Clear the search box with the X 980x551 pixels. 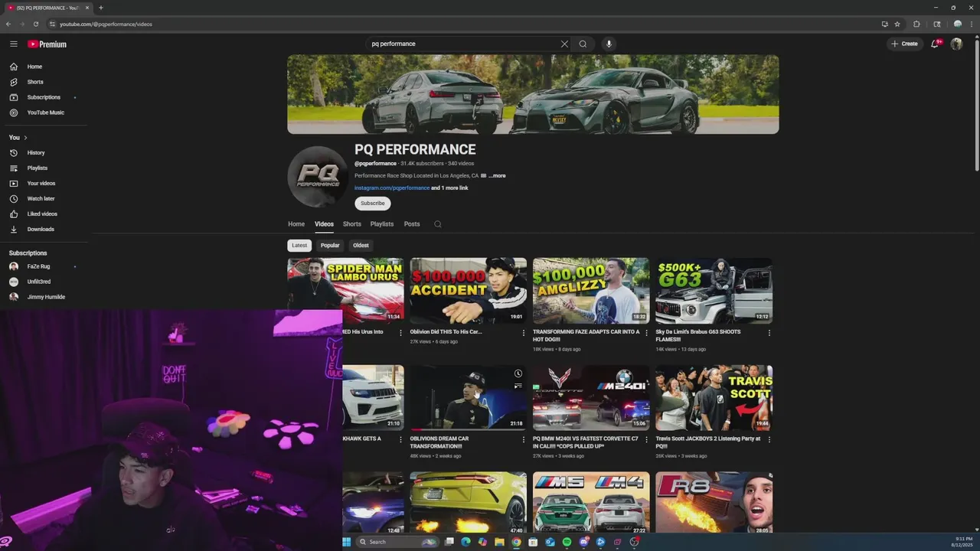tap(564, 44)
